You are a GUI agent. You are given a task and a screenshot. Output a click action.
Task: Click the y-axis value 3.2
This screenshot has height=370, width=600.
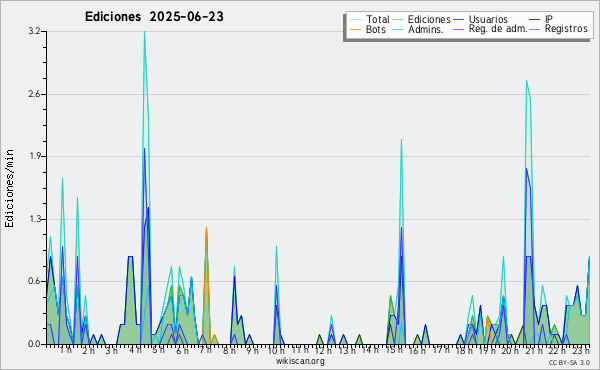click(x=34, y=31)
